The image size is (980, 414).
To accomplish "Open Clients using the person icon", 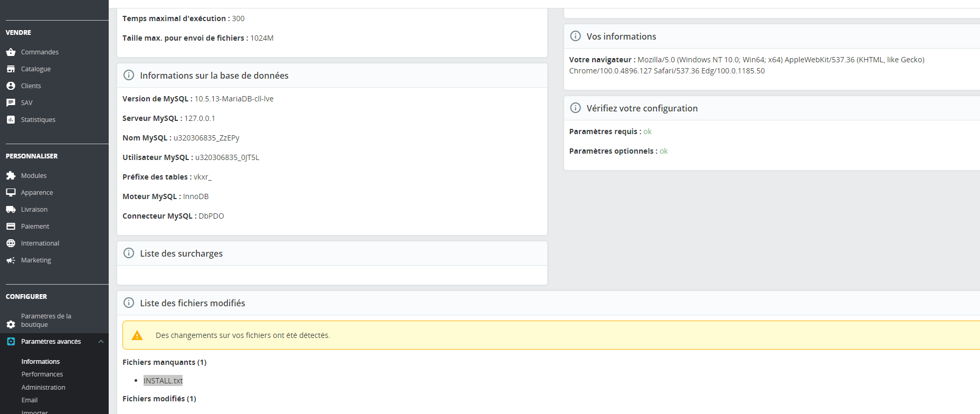I will click(x=11, y=86).
